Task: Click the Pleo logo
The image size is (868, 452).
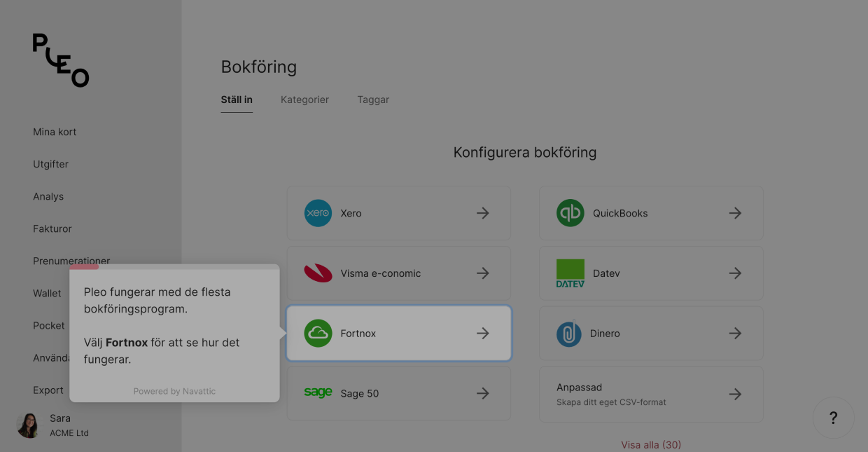Action: pos(61,60)
